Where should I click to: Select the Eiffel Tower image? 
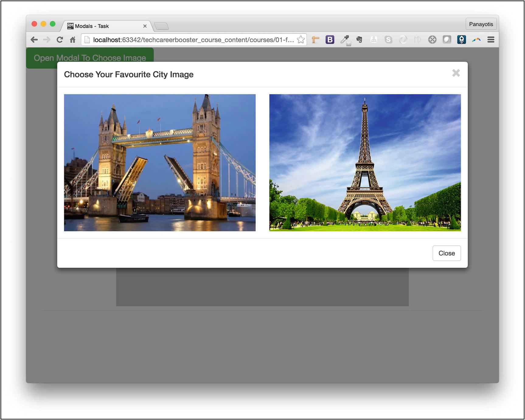(365, 163)
